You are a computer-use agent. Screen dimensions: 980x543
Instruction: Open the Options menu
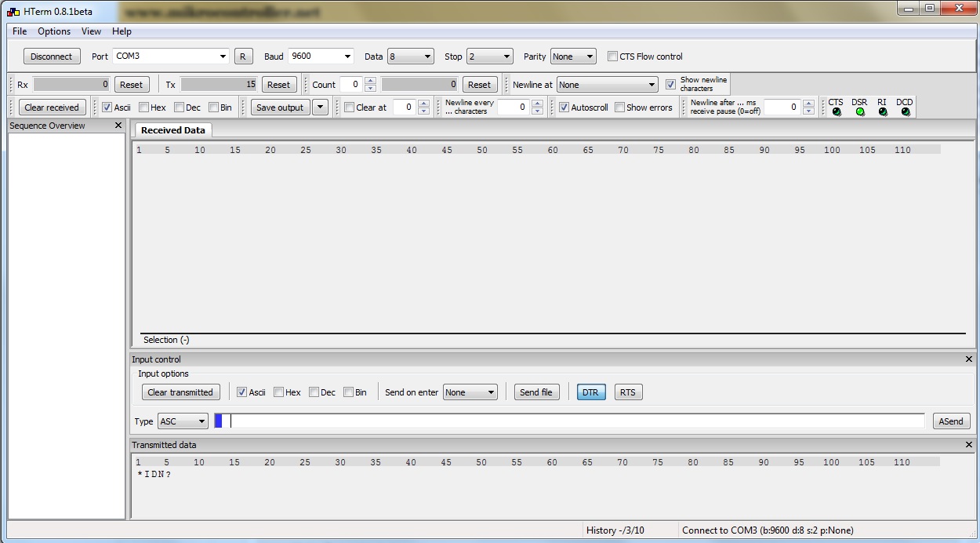point(54,31)
